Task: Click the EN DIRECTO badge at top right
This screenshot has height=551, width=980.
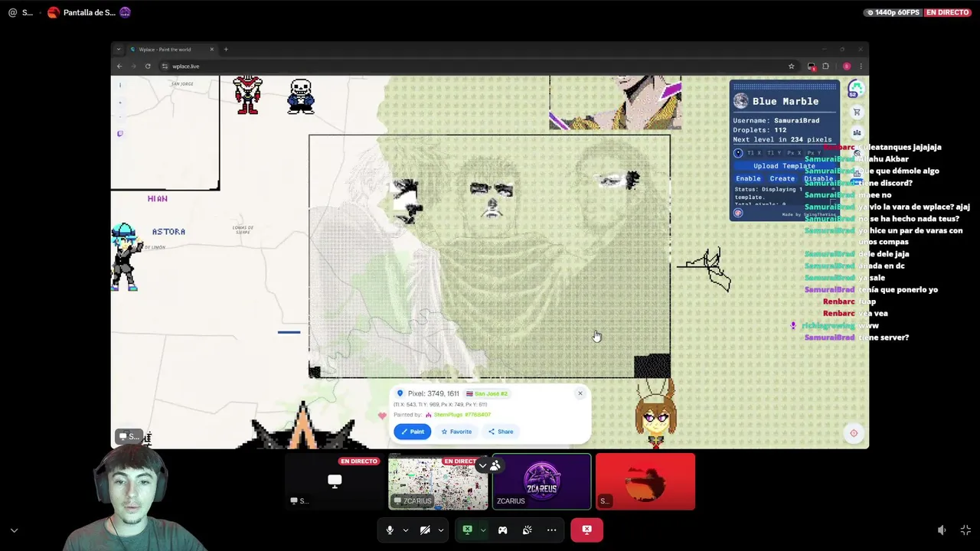Action: click(947, 12)
